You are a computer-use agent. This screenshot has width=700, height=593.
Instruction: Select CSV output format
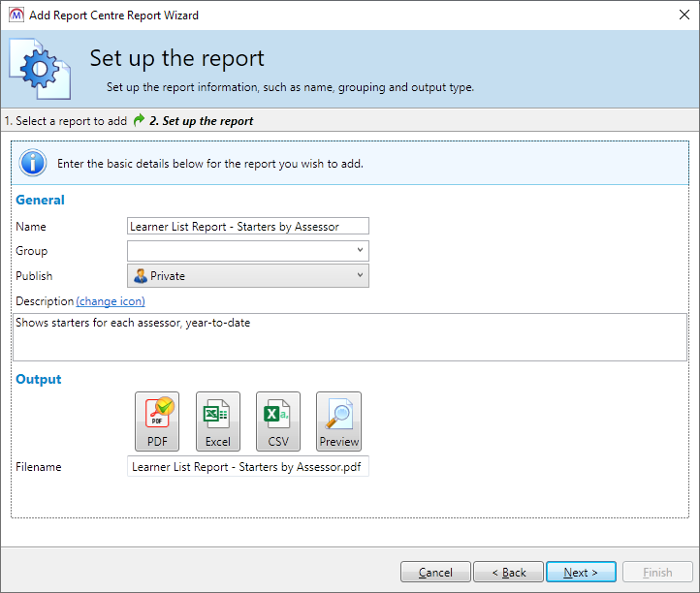point(277,421)
